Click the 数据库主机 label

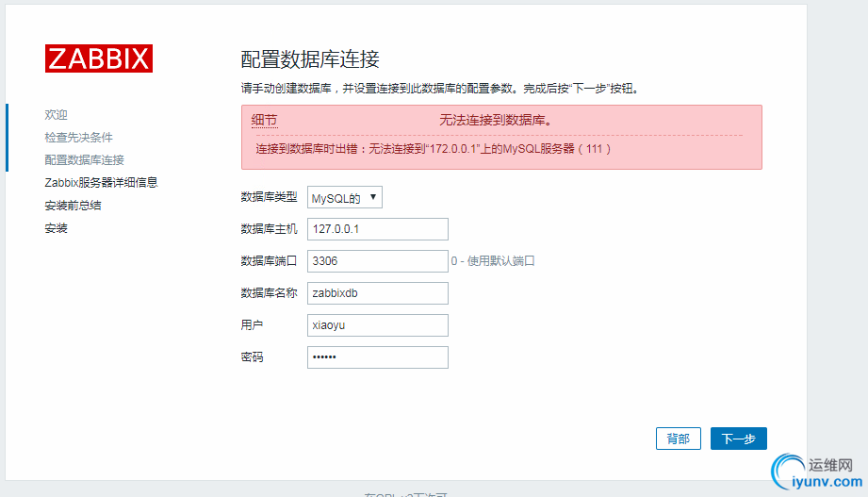pyautogui.click(x=269, y=229)
